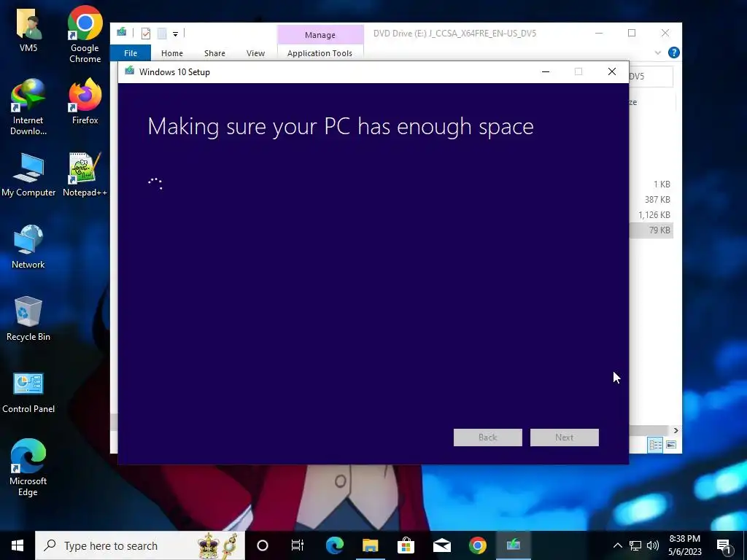Minimize the DVD Drive Explorer window
The width and height of the screenshot is (747, 560).
click(599, 33)
